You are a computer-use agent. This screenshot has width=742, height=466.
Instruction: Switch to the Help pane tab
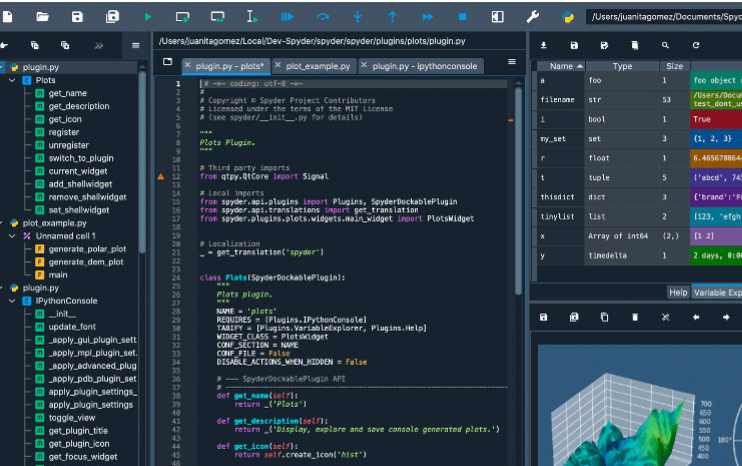tap(677, 292)
